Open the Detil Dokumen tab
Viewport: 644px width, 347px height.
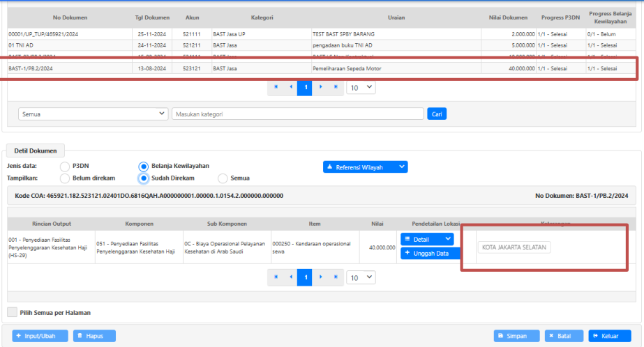point(35,151)
